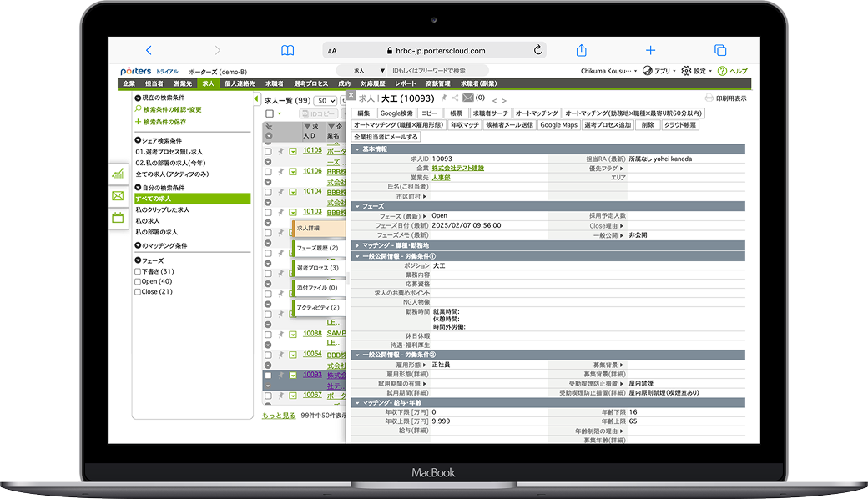
Task: Toggle the Close (21) phase checkbox
Action: (x=138, y=291)
